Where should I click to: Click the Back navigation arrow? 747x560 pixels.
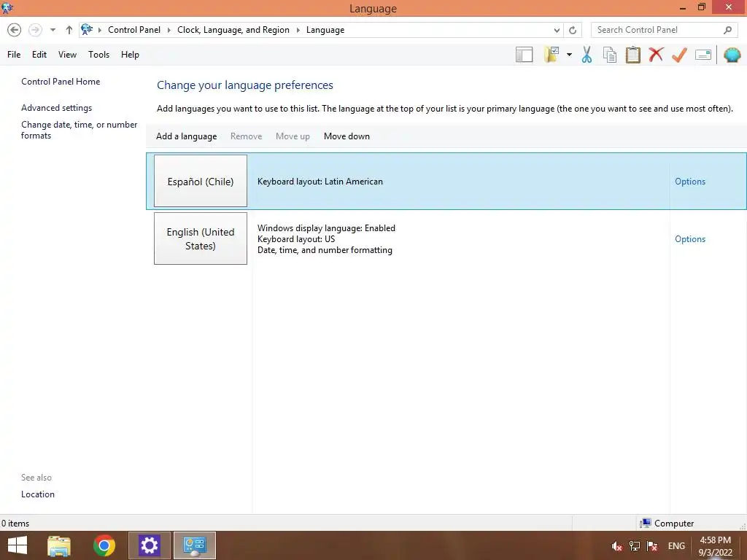pyautogui.click(x=15, y=30)
